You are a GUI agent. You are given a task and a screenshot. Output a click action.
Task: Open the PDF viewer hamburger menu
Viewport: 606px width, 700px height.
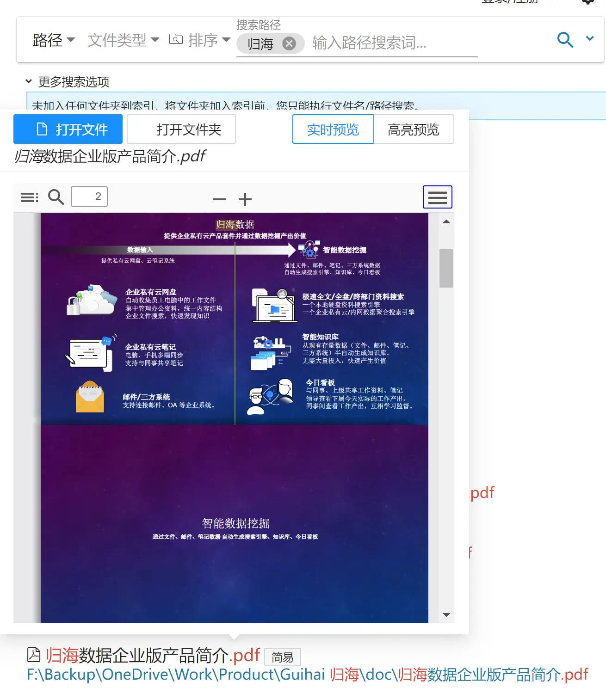click(437, 197)
